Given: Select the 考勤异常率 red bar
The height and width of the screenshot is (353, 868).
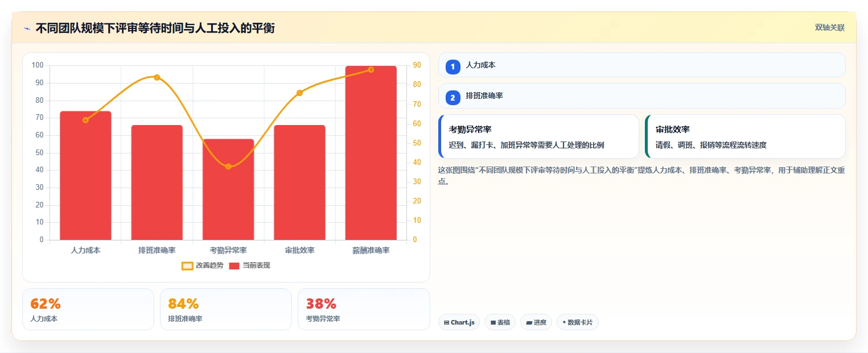Looking at the screenshot, I should [x=228, y=189].
